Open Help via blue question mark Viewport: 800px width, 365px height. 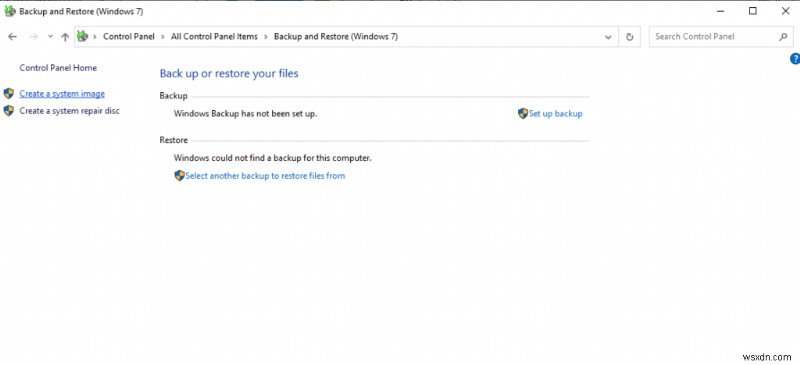pos(795,59)
